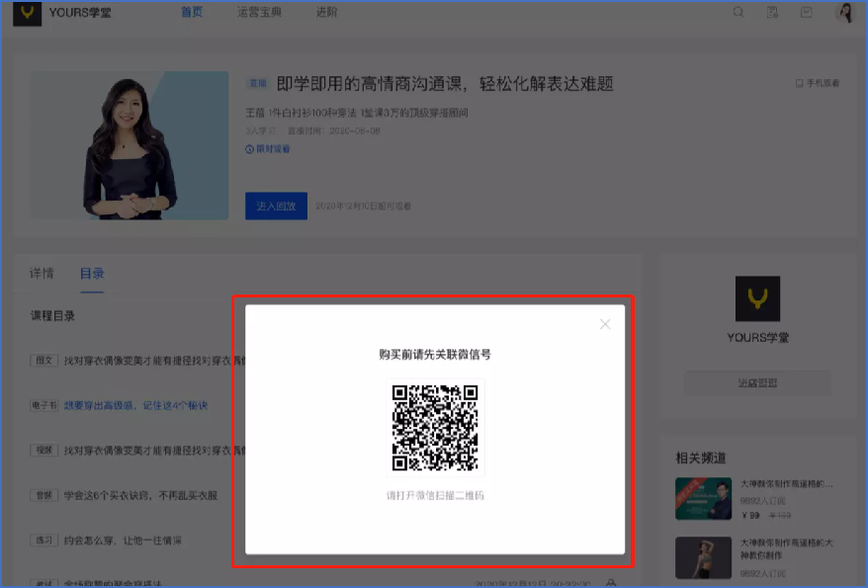
Task: Click the course cover image of presenter
Action: (129, 146)
